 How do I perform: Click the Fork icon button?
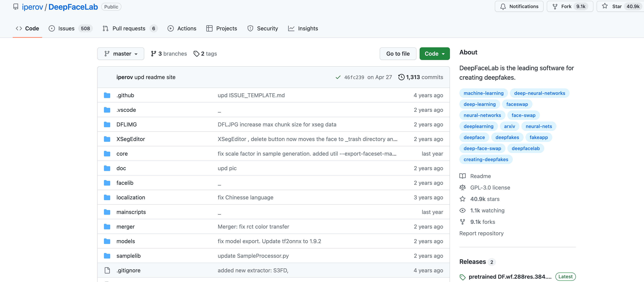(x=555, y=7)
